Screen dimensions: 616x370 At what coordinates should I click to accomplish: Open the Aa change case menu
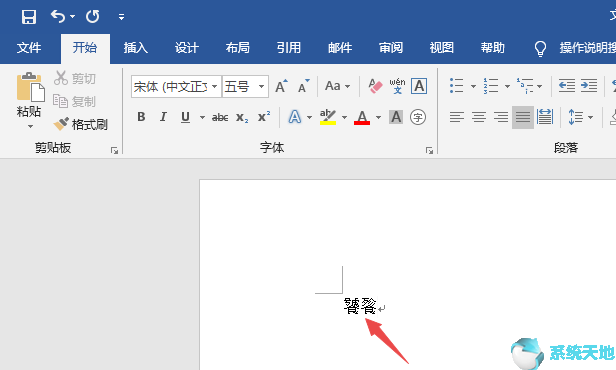click(x=337, y=86)
